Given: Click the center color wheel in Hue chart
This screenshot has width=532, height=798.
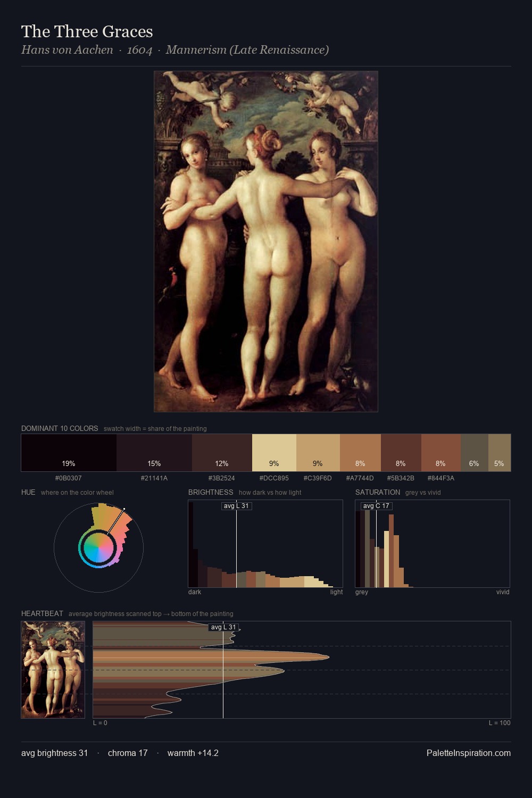Looking at the screenshot, I should click(x=98, y=547).
